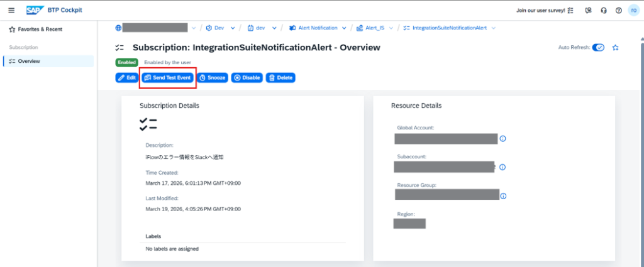The width and height of the screenshot is (644, 267).
Task: Add this page to favorites star
Action: click(615, 48)
